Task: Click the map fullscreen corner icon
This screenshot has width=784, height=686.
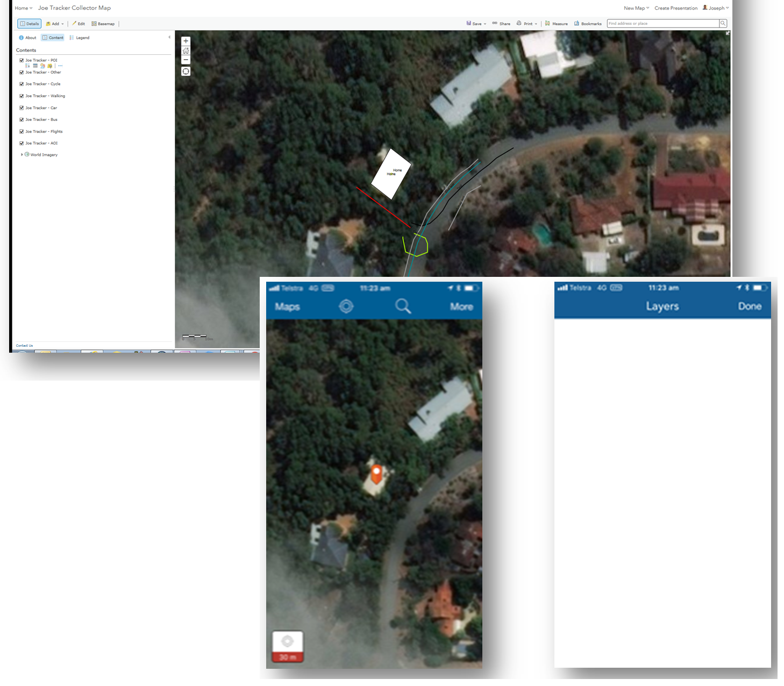Action: (x=728, y=33)
